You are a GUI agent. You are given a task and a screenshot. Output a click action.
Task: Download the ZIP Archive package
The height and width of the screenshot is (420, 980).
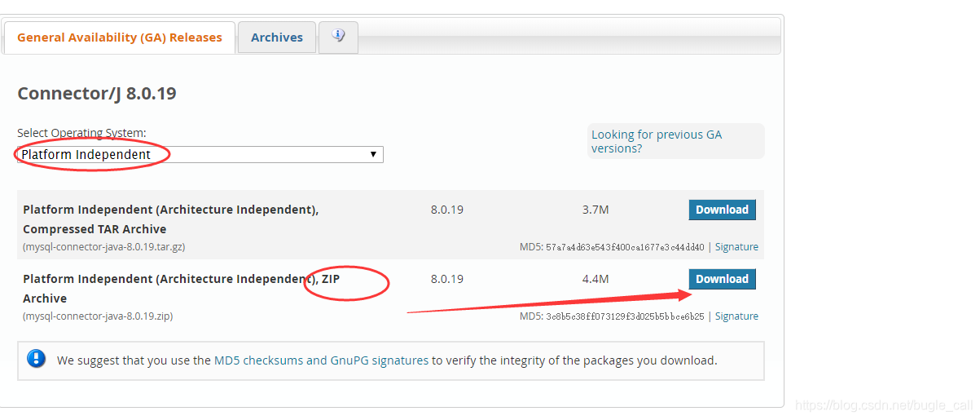click(x=722, y=279)
